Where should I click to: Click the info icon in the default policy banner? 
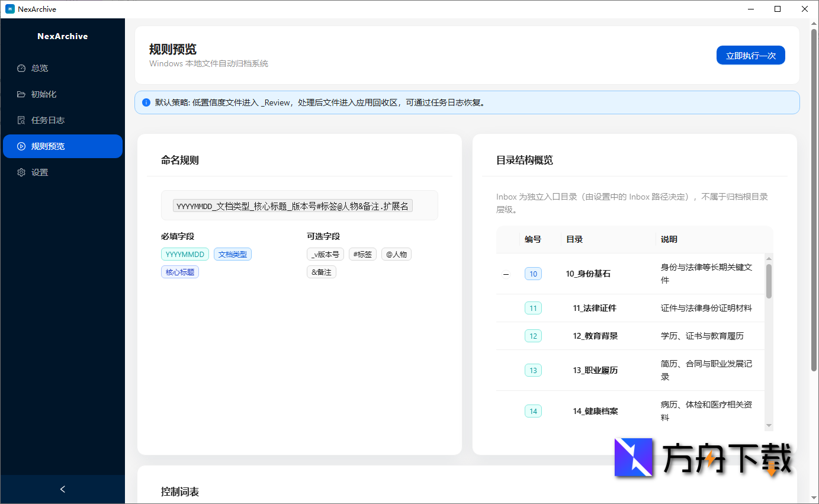tap(146, 102)
